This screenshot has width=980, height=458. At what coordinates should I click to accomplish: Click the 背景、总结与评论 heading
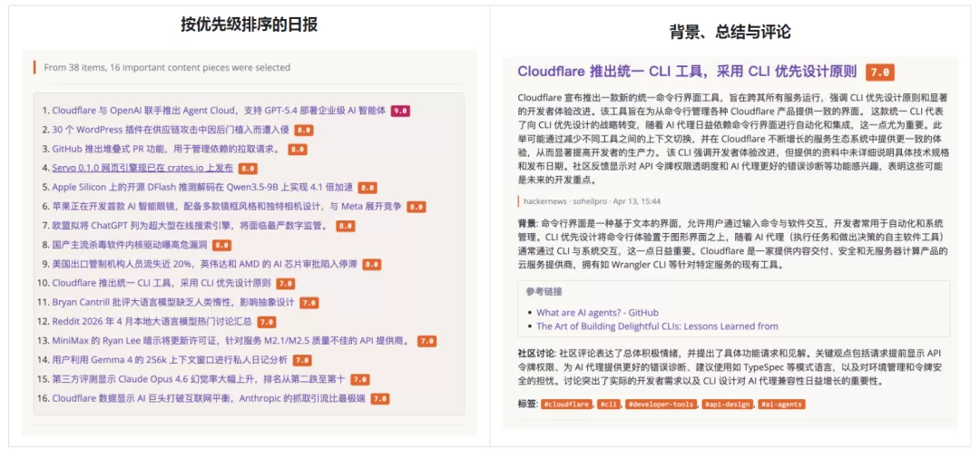(x=730, y=32)
